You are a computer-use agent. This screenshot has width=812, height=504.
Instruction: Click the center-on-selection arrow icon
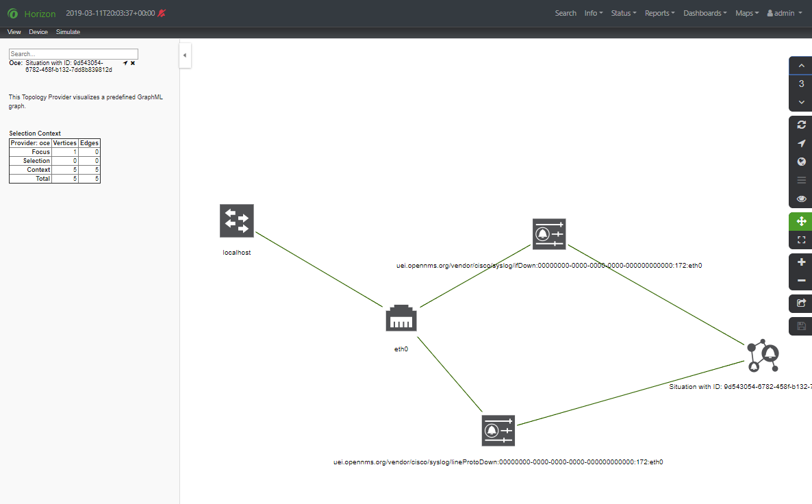(x=800, y=144)
